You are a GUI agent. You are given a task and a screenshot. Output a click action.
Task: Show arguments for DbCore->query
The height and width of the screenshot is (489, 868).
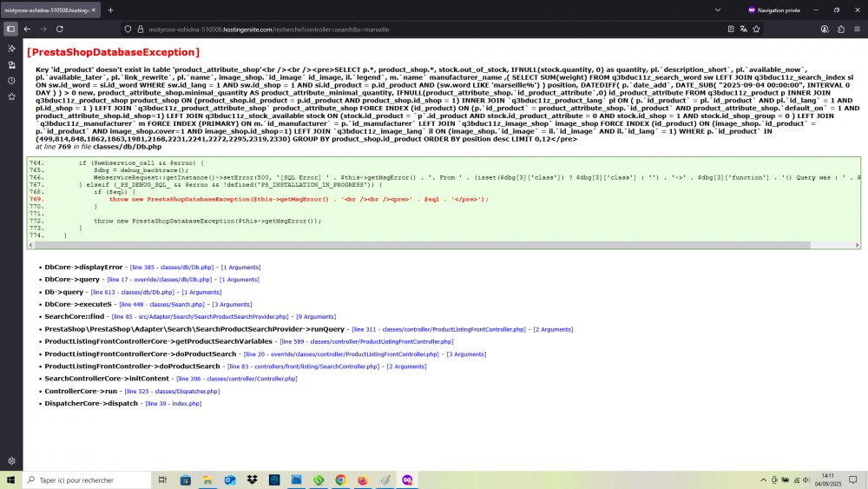[240, 280]
